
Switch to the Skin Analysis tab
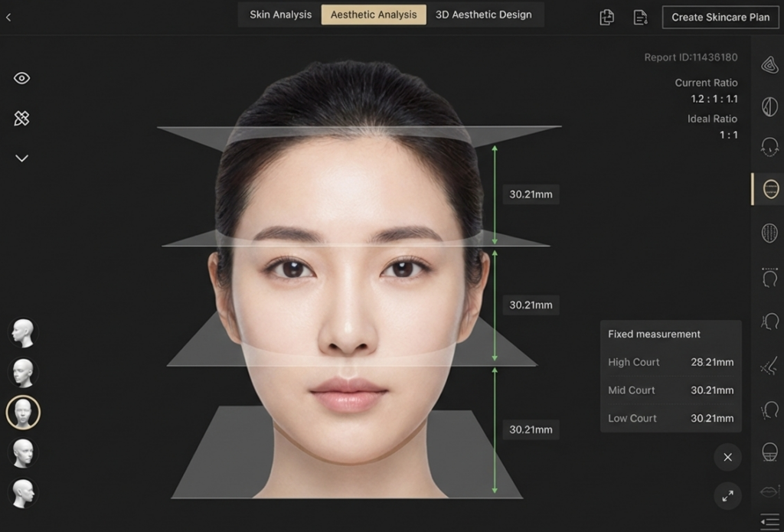click(281, 15)
